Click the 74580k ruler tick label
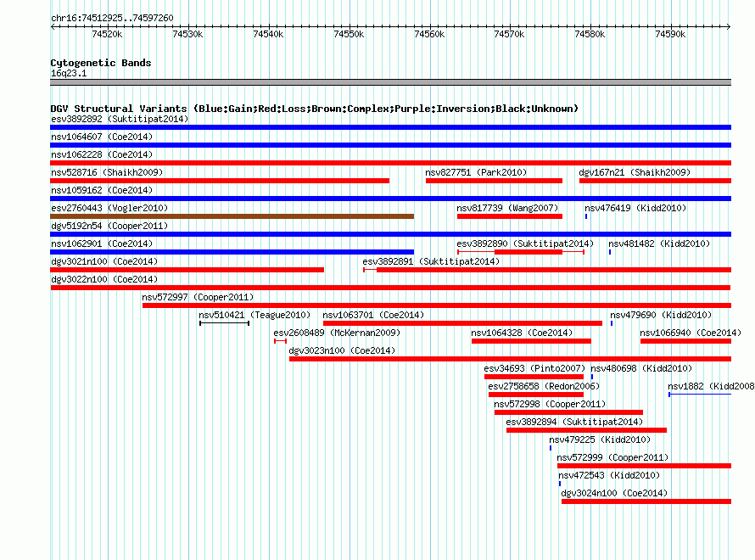The image size is (755, 560). pos(590,34)
